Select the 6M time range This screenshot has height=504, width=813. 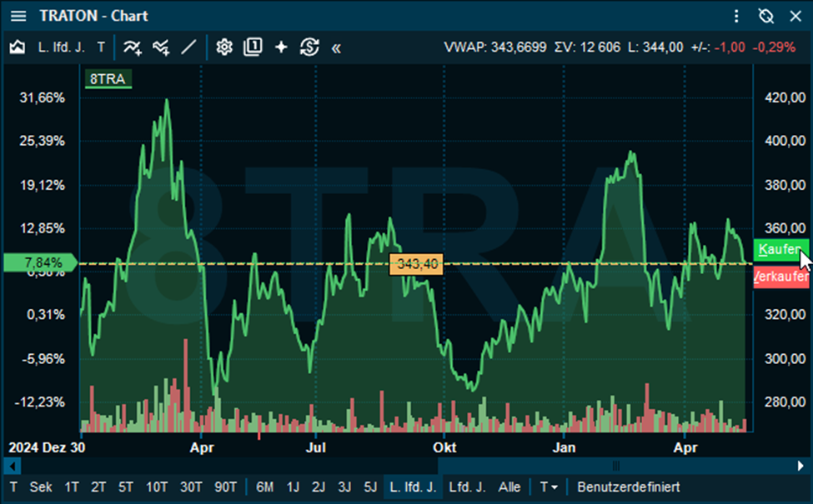[264, 487]
